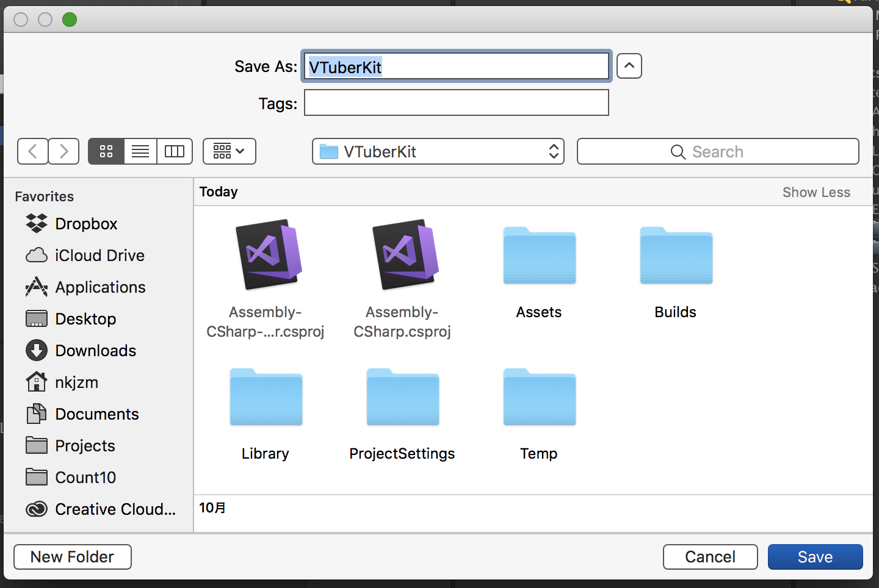Viewport: 879px width, 588px height.
Task: Open the Builds folder
Action: click(676, 256)
